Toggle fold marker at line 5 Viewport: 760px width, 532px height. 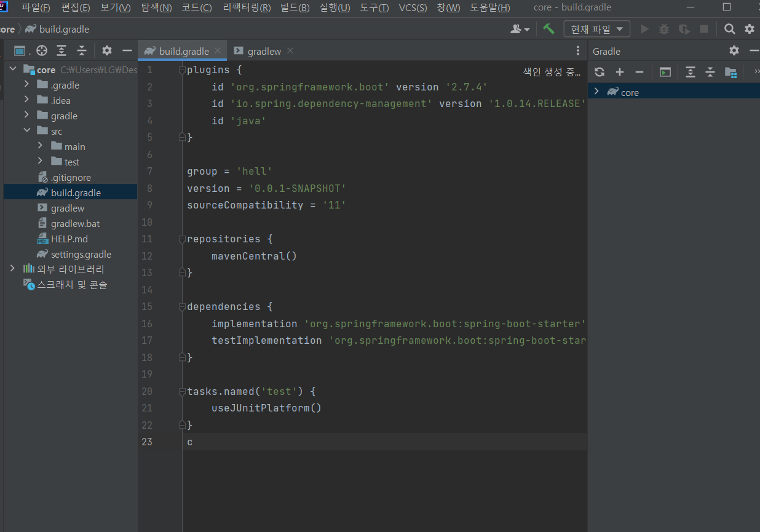[182, 137]
